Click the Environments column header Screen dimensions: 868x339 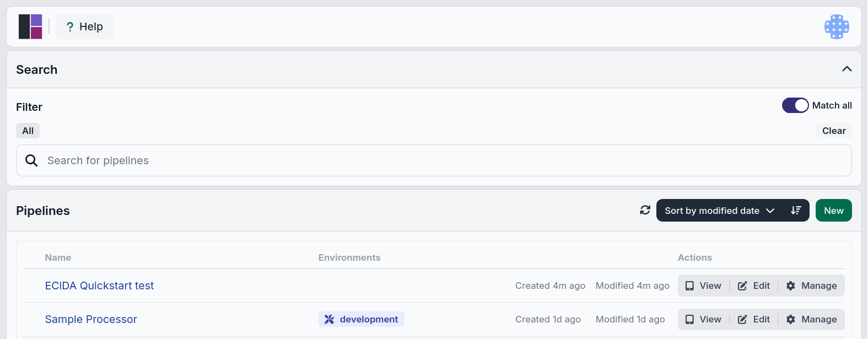349,257
